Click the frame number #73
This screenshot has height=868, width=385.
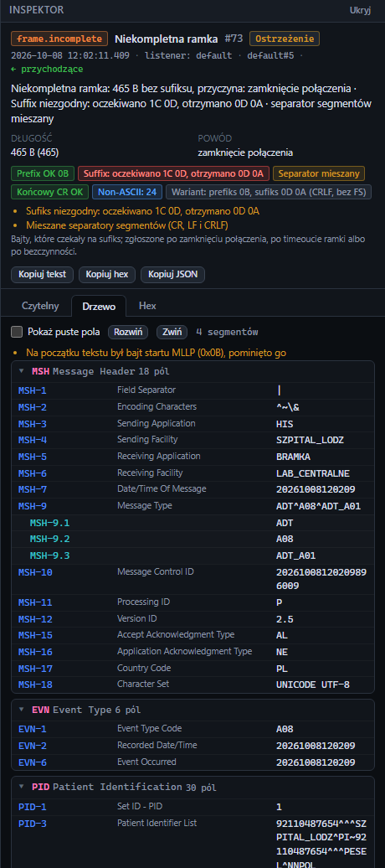234,39
